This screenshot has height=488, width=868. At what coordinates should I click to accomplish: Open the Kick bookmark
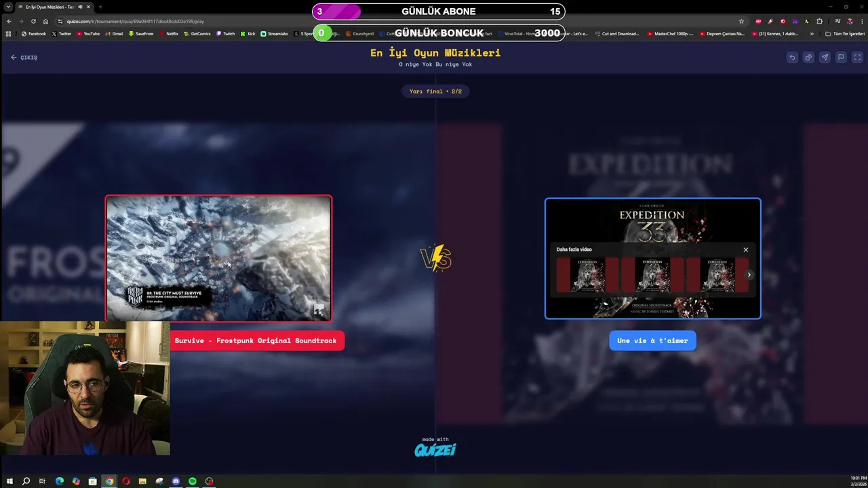(x=248, y=33)
